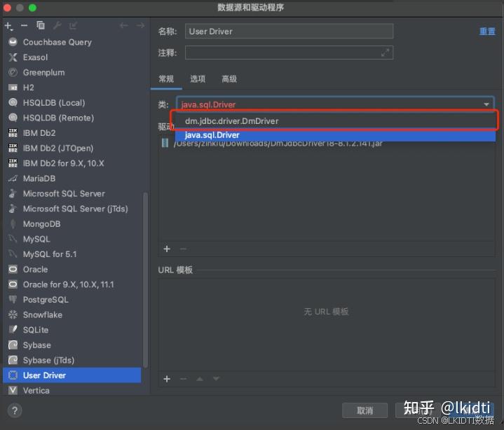The image size is (504, 430).
Task: Open help with question mark button
Action: 15,410
